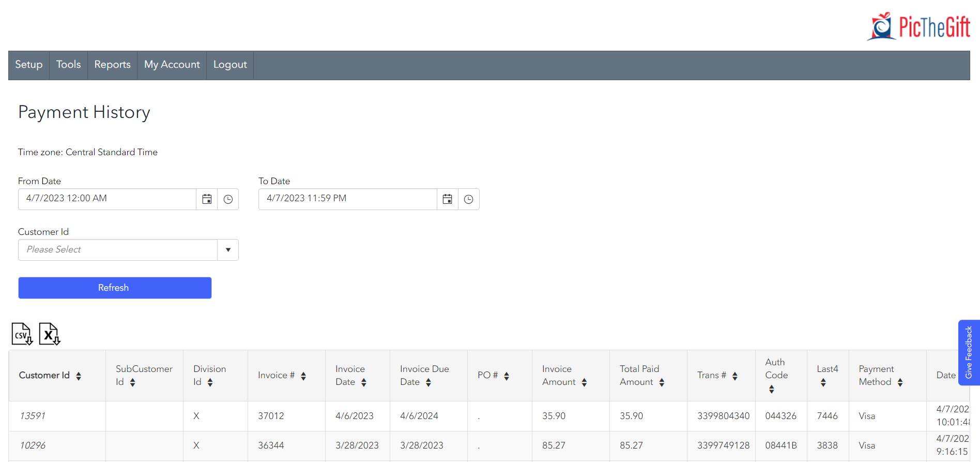980x462 pixels.
Task: Open the From Date calendar picker
Action: click(207, 199)
